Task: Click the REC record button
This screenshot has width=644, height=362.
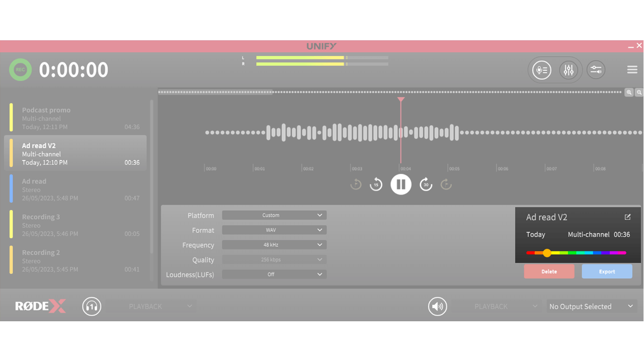Action: pyautogui.click(x=20, y=69)
